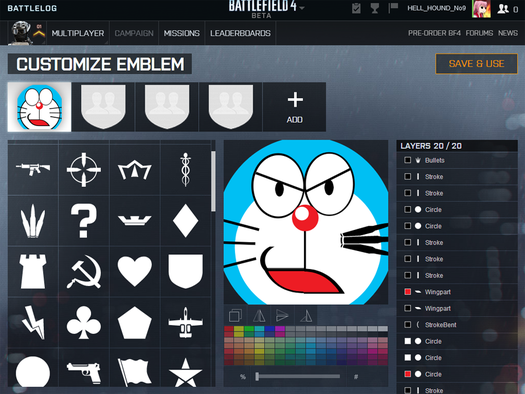Click Add to create new emblem
Image resolution: width=525 pixels, height=394 pixels.
pos(295,107)
